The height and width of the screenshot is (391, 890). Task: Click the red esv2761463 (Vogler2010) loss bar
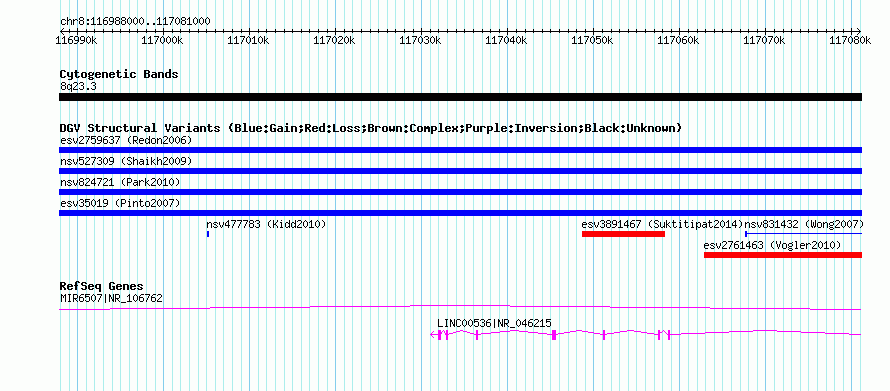coord(783,255)
